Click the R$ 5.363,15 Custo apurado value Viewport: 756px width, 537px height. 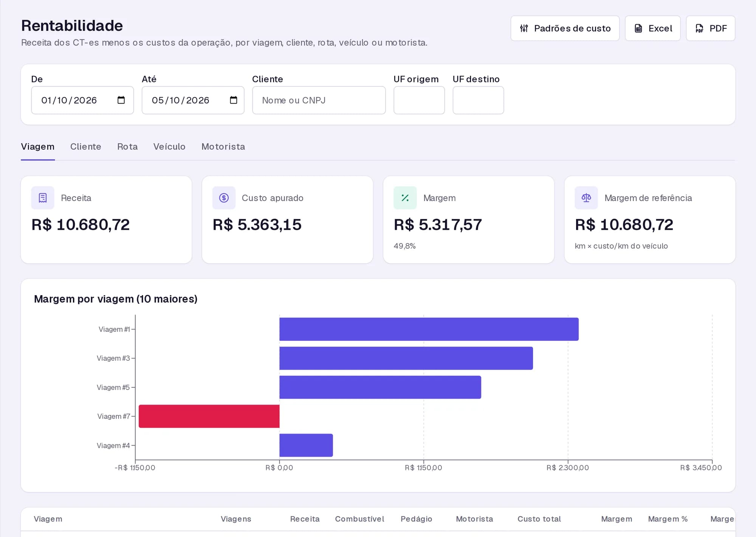(x=257, y=225)
